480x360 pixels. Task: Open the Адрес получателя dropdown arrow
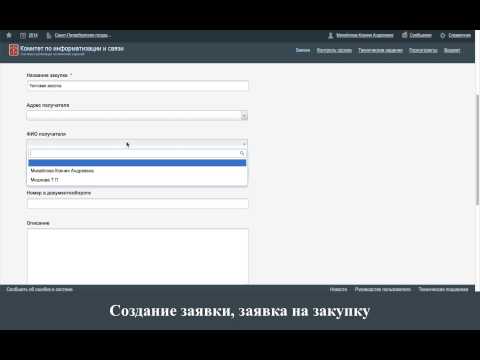tap(244, 116)
